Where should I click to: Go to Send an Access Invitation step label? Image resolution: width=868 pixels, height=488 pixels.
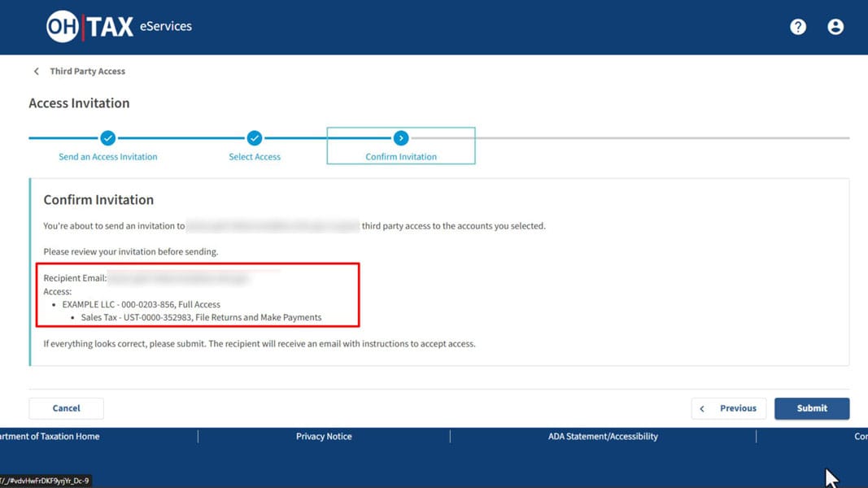[x=108, y=157]
